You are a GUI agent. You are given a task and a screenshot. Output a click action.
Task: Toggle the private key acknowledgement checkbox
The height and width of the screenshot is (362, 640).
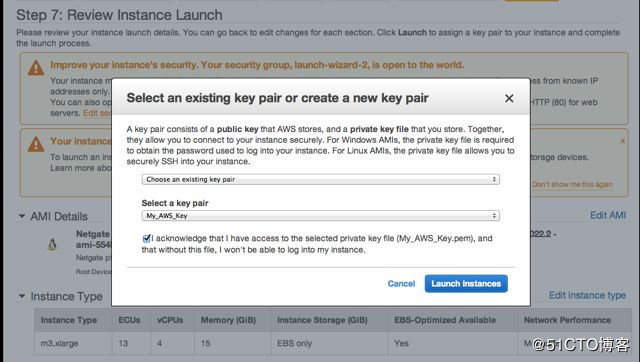click(147, 238)
